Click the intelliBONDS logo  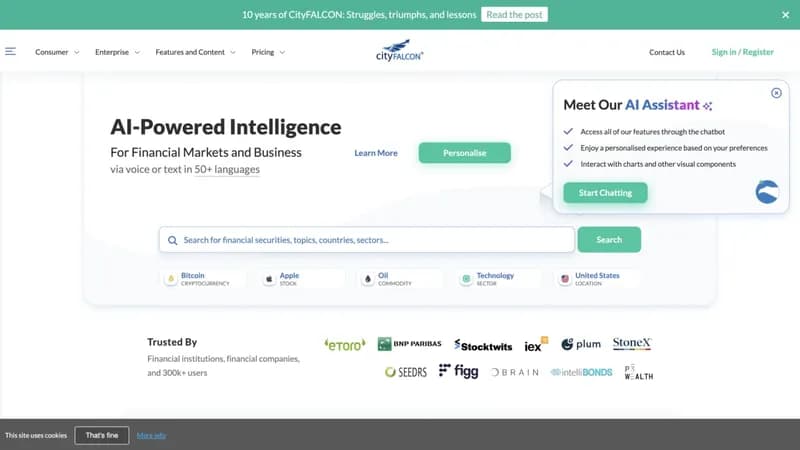(581, 372)
